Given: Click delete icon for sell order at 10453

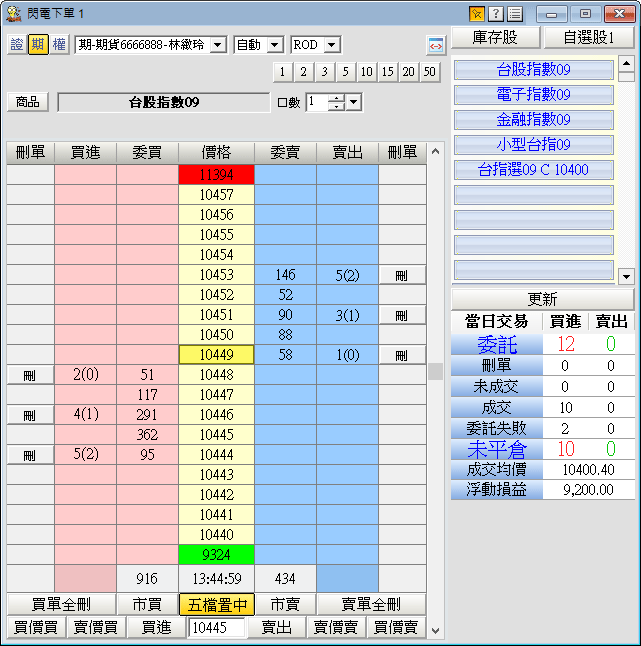Looking at the screenshot, I should pyautogui.click(x=402, y=275).
